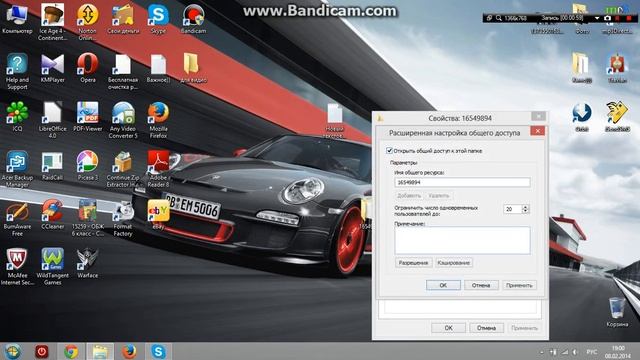Open the Важное desktop document

click(x=158, y=68)
